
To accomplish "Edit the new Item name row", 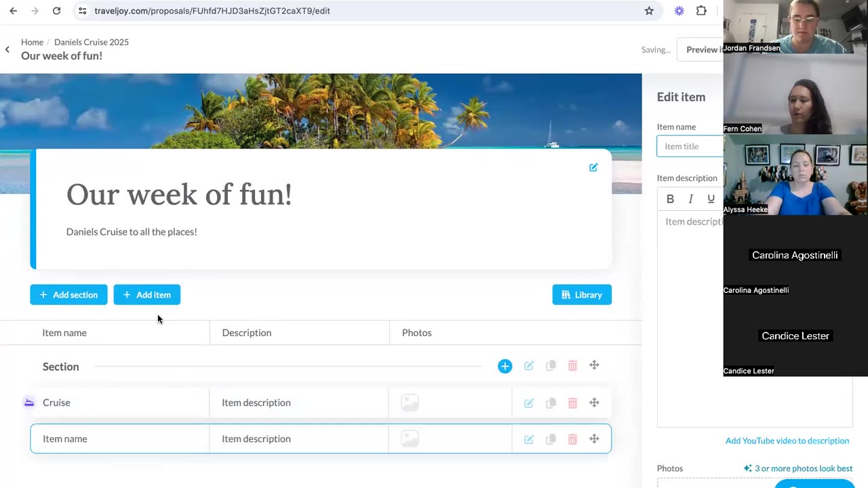I will tap(529, 439).
